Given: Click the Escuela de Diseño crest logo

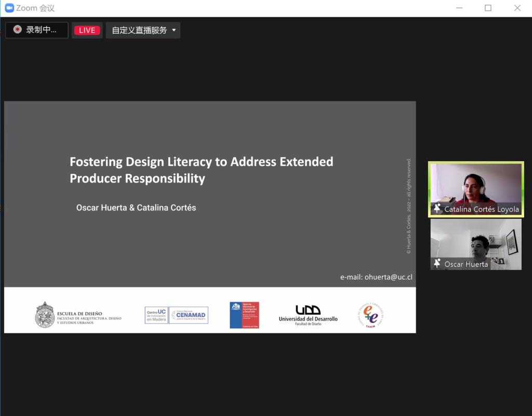Looking at the screenshot, I should (x=45, y=315).
